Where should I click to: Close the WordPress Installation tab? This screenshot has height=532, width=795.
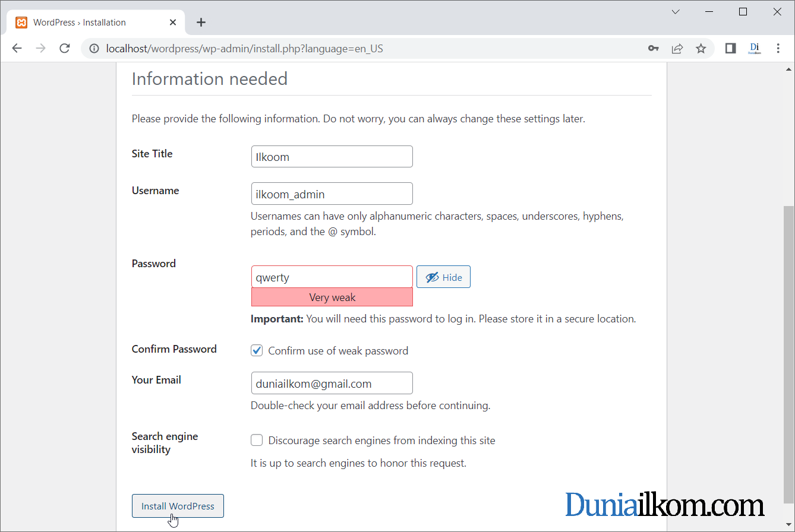(x=173, y=23)
